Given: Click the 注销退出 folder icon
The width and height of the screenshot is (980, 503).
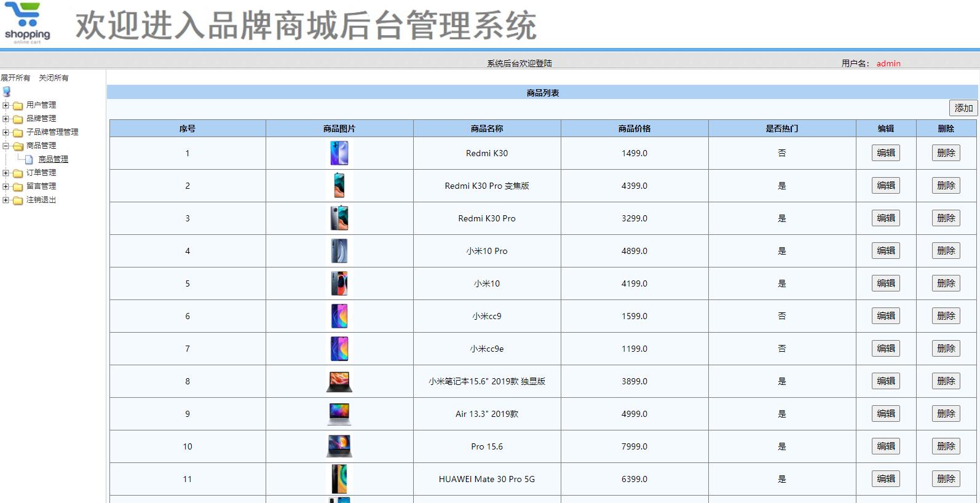Looking at the screenshot, I should tap(18, 200).
